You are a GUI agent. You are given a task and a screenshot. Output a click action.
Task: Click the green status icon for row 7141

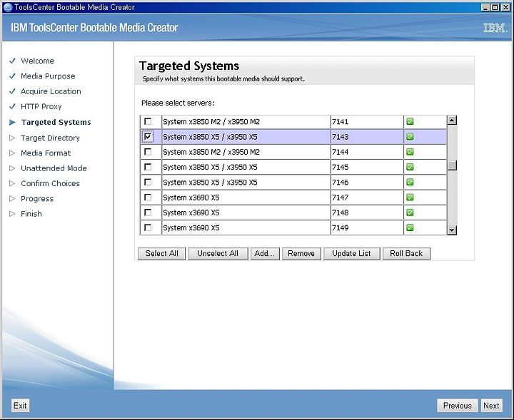pyautogui.click(x=410, y=122)
